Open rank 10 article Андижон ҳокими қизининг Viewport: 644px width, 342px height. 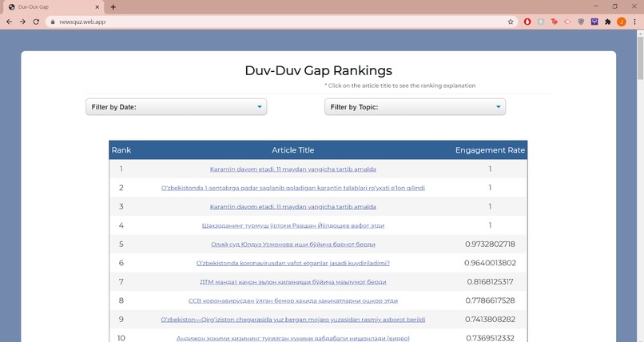tap(293, 338)
